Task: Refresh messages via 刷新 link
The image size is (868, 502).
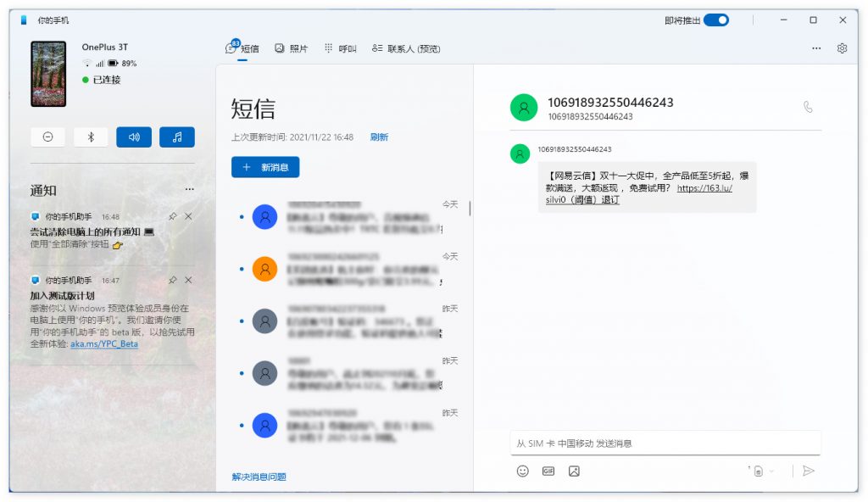Action: tap(380, 136)
